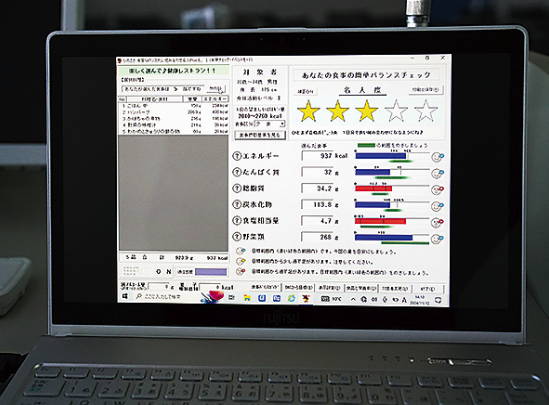Click the red face icon for 食塩相当量 row

tap(437, 222)
